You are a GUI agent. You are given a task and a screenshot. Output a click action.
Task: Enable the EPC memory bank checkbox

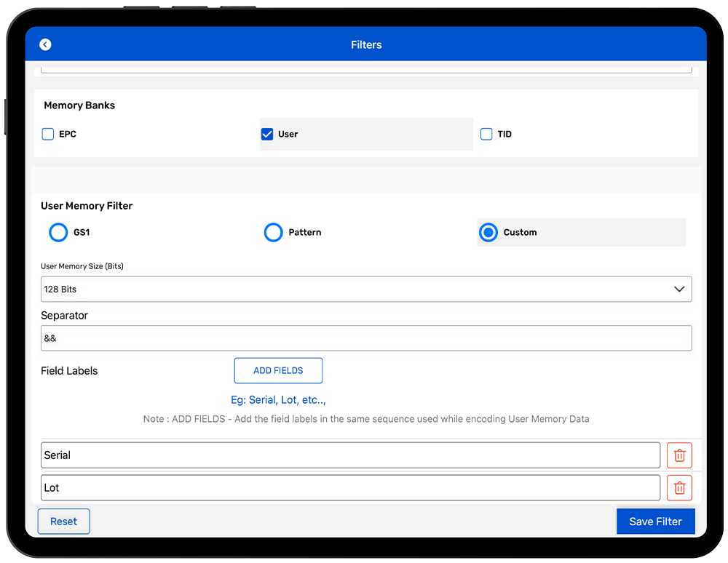point(48,134)
